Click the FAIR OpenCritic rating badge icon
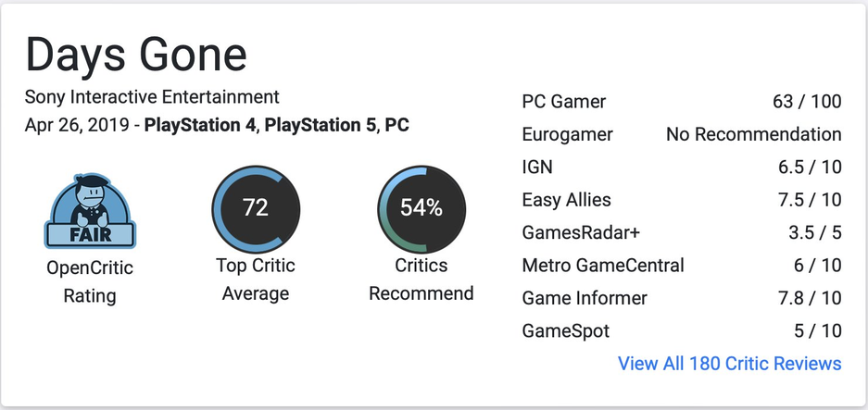This screenshot has height=410, width=868. (90, 210)
